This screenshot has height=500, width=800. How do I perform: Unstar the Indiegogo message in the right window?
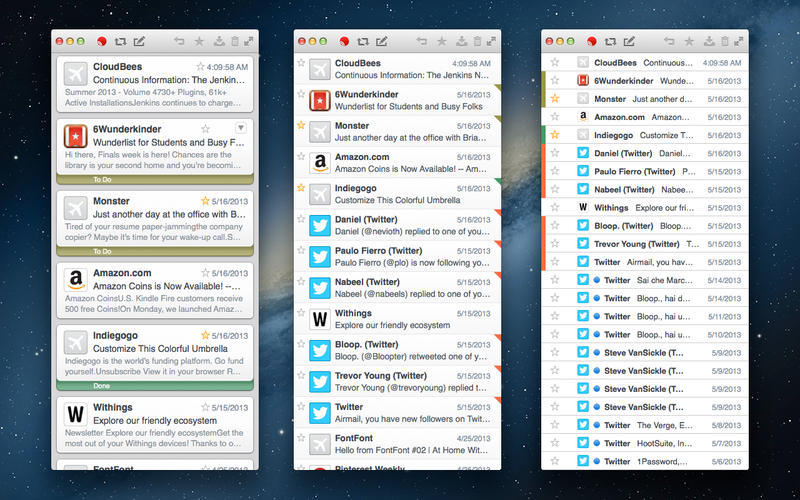[x=554, y=134]
